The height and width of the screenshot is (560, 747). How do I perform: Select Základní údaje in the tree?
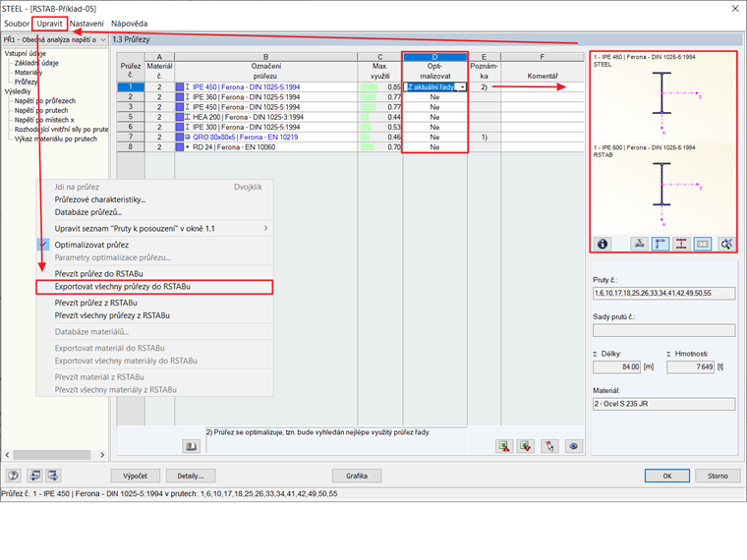(36, 63)
